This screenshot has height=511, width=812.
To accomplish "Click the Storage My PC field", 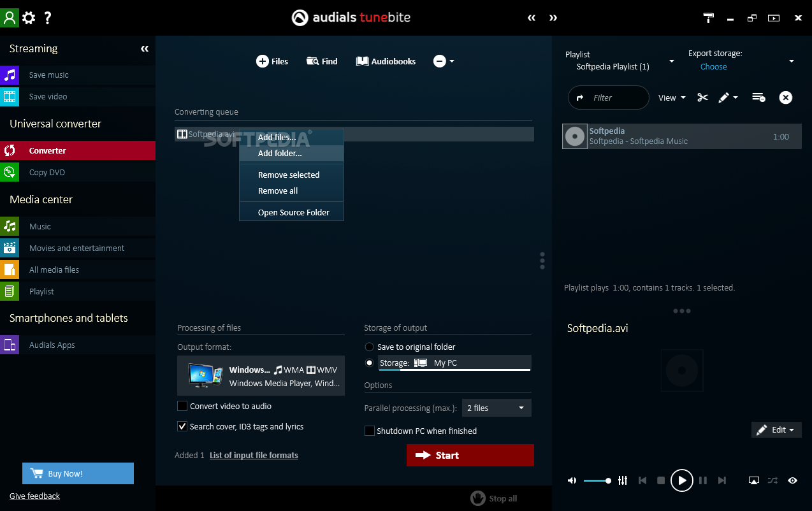I will point(454,363).
